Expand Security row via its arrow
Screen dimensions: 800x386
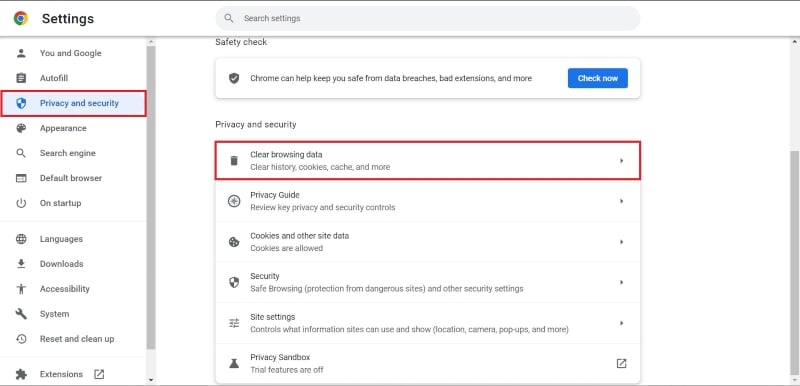(621, 282)
